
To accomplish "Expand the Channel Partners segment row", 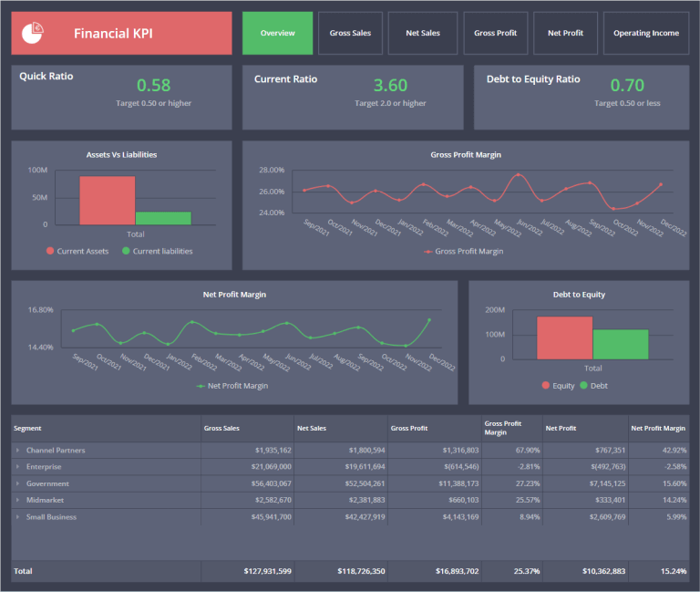I will [17, 451].
